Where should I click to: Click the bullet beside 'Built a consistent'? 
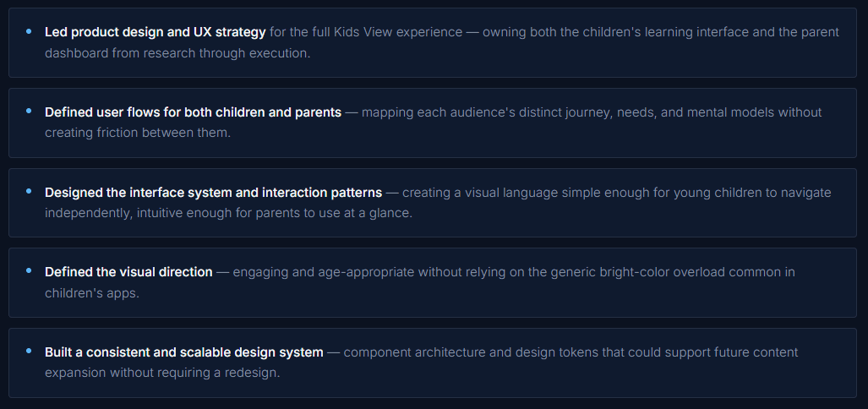click(29, 352)
